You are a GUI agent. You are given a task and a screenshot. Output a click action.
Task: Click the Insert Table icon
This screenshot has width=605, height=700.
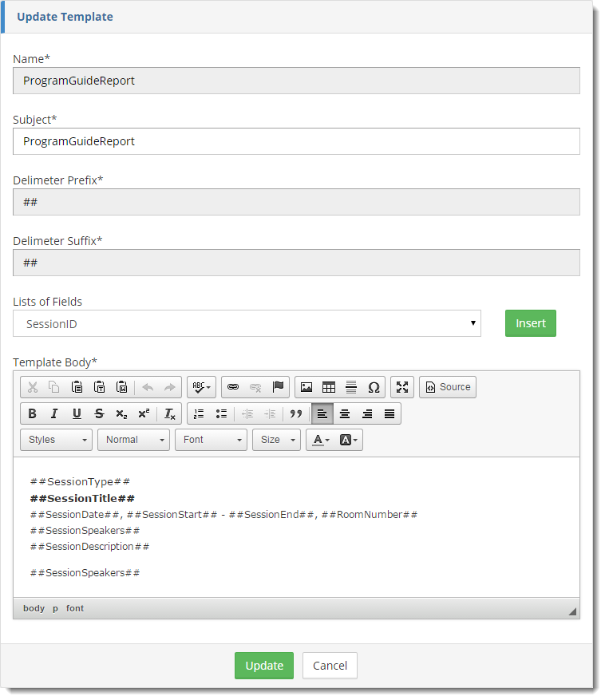click(328, 387)
